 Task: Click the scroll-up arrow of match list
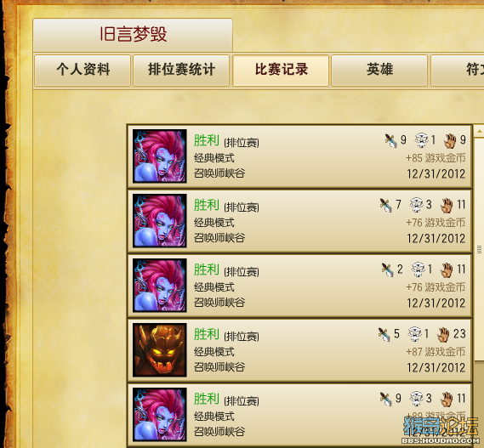coord(480,131)
